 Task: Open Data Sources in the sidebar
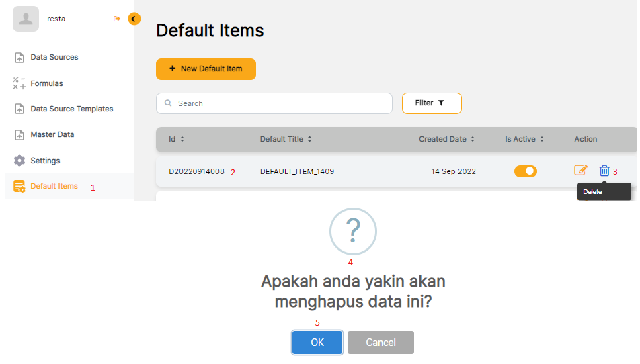point(54,57)
